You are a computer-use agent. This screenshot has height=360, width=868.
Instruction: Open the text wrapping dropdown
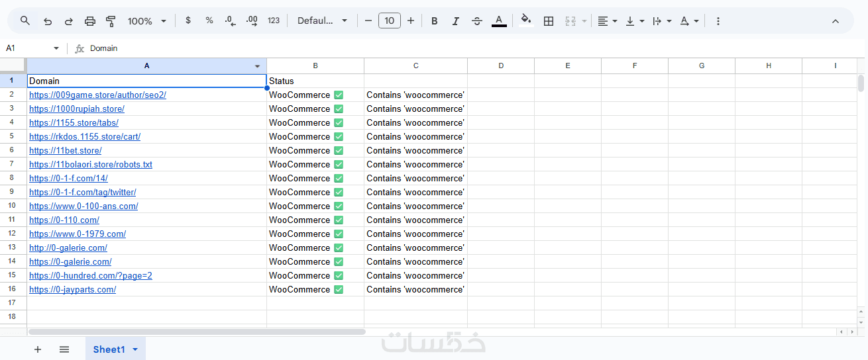662,21
